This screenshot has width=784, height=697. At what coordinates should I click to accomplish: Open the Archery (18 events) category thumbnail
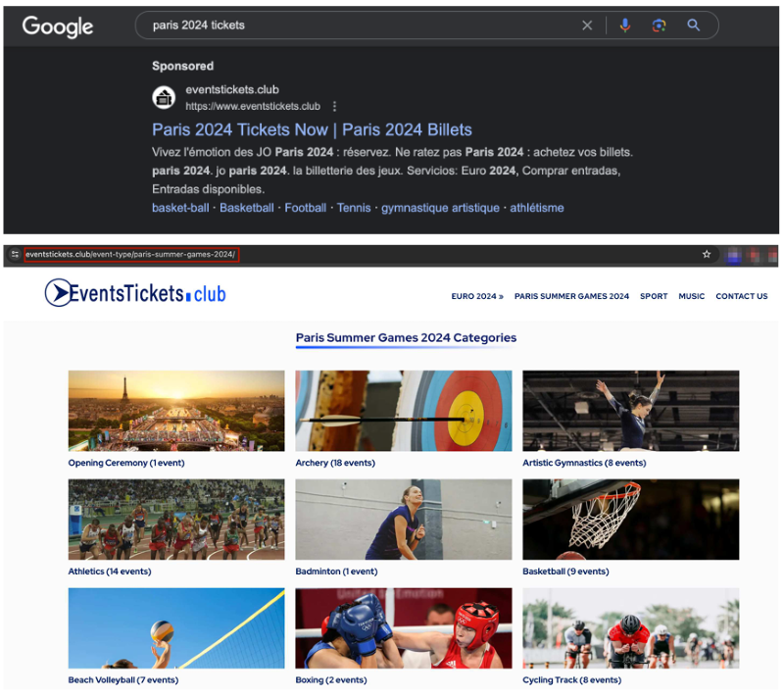coord(404,411)
